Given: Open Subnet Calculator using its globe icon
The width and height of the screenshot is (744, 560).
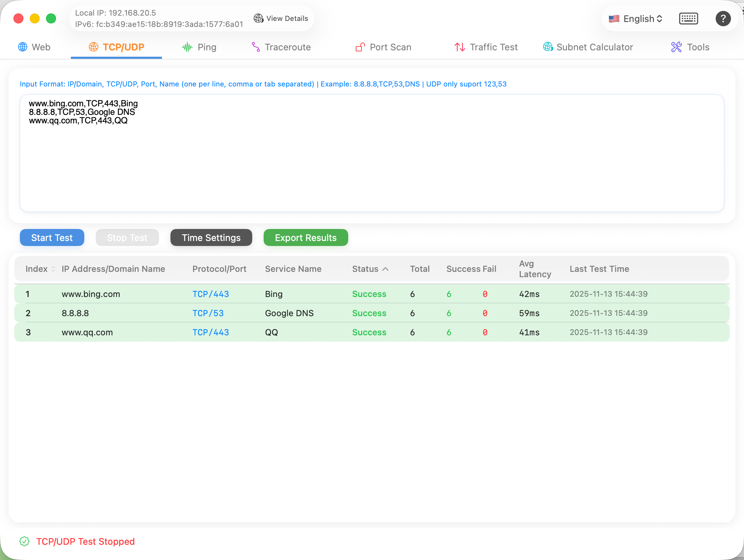Looking at the screenshot, I should [x=548, y=47].
